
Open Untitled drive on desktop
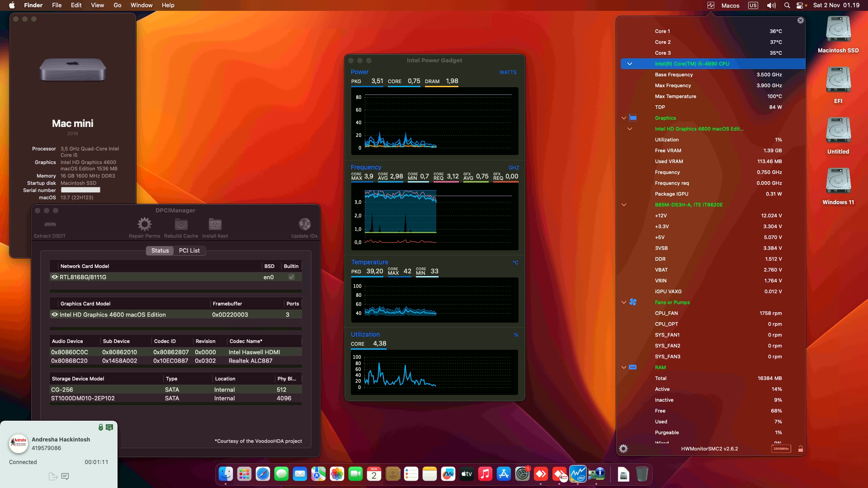pos(838,131)
